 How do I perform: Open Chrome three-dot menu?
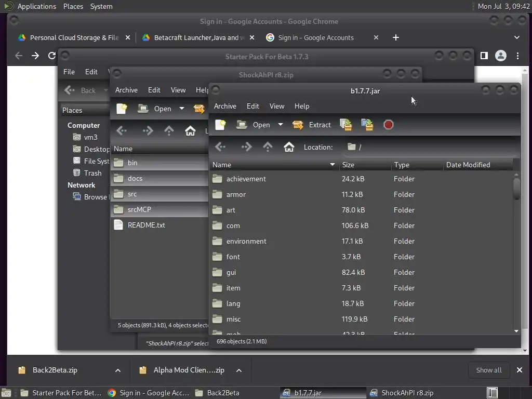click(x=518, y=56)
